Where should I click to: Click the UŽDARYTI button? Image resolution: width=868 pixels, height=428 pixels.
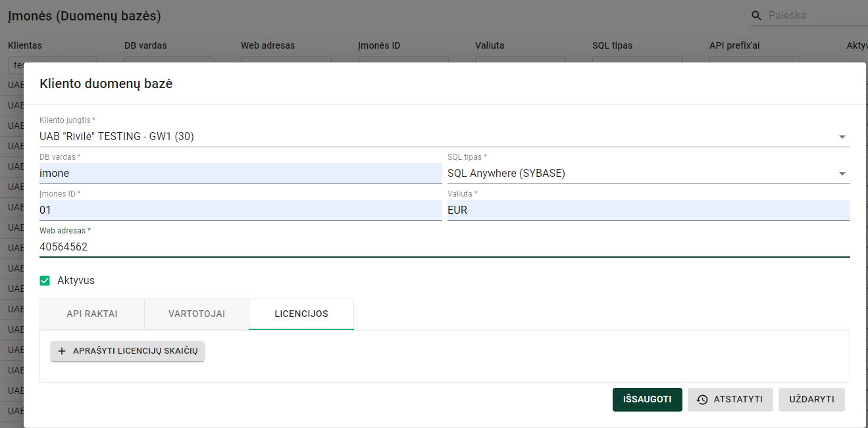click(x=811, y=399)
